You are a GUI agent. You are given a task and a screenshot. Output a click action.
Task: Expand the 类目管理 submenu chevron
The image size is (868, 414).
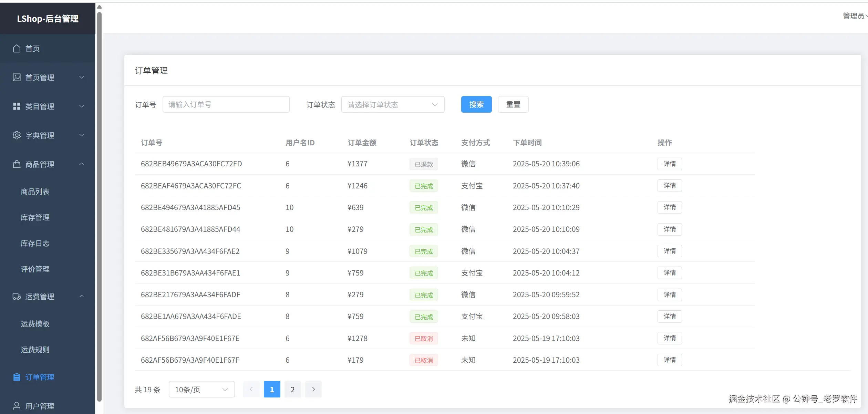click(x=82, y=106)
